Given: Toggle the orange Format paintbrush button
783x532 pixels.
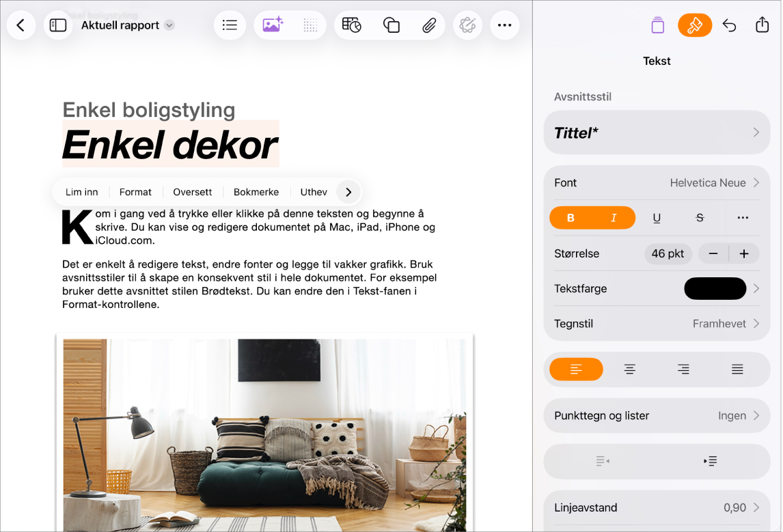Looking at the screenshot, I should (695, 25).
